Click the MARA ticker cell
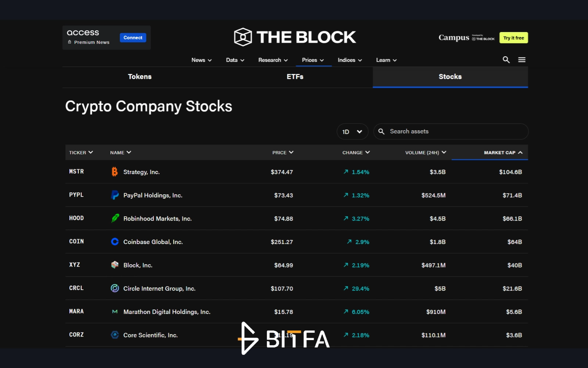Viewport: 588px width, 368px height. tap(76, 311)
